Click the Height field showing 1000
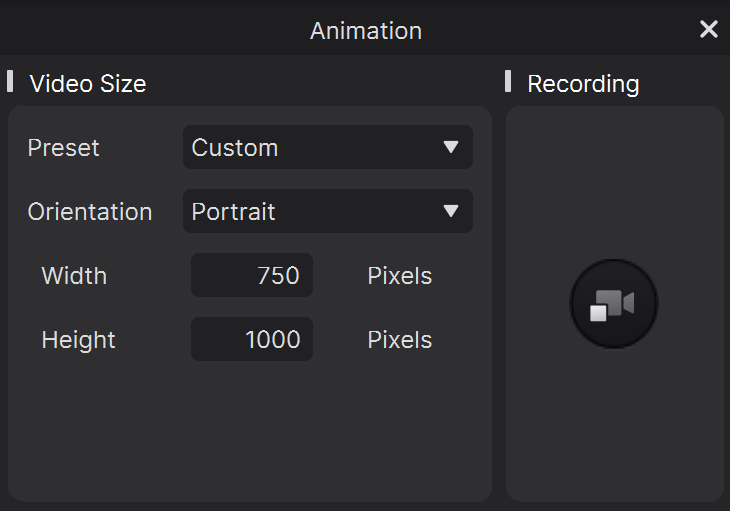Image resolution: width=730 pixels, height=511 pixels. click(252, 339)
